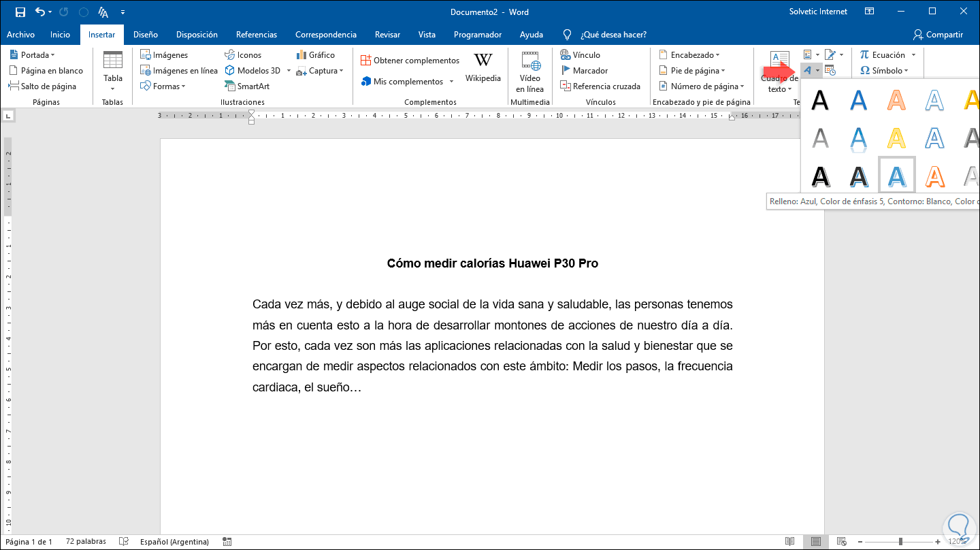Click the heading Cómo medir calorías Huawei P30 Pro
980x550 pixels.
click(x=493, y=263)
